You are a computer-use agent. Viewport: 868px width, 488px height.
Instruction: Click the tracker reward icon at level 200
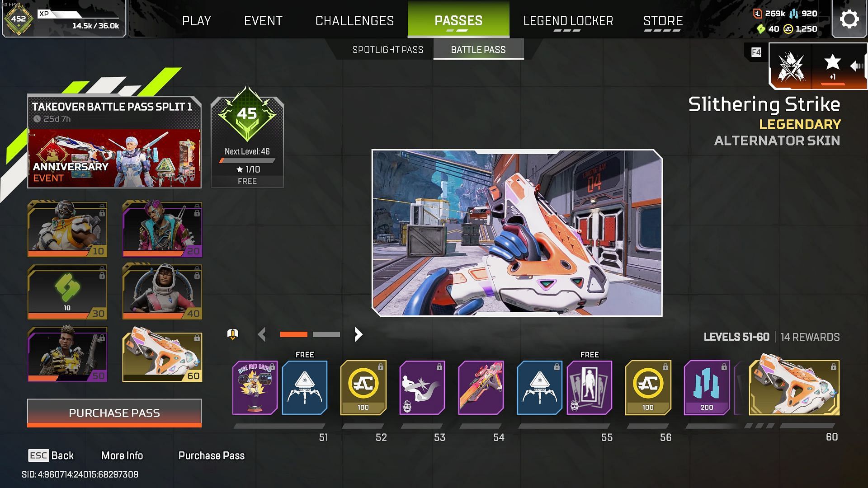(705, 387)
